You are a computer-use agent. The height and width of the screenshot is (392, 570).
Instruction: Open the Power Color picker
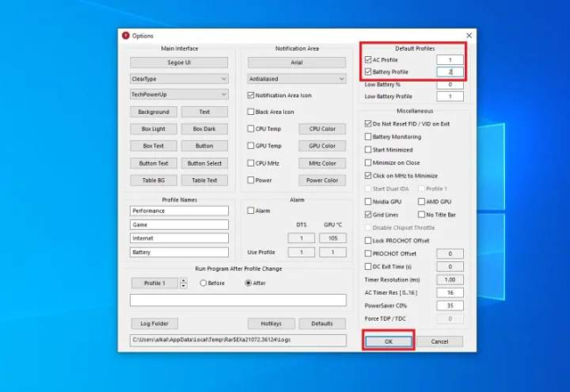coord(323,180)
